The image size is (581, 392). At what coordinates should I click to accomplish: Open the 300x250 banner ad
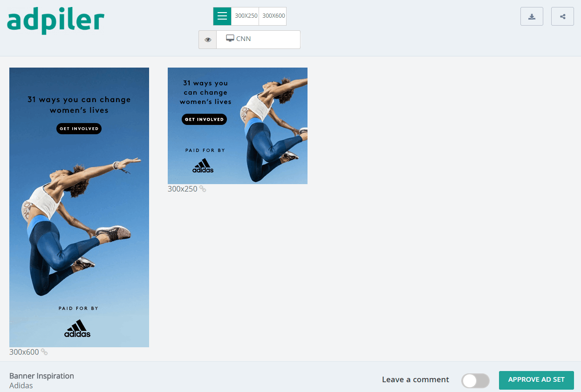point(238,126)
